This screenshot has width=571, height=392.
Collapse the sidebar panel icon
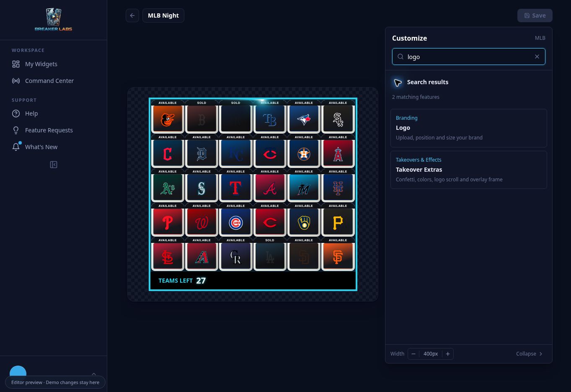point(54,165)
